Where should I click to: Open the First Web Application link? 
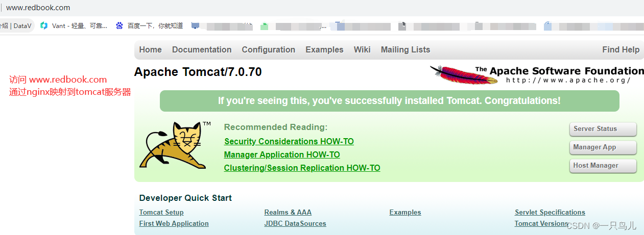tap(174, 223)
